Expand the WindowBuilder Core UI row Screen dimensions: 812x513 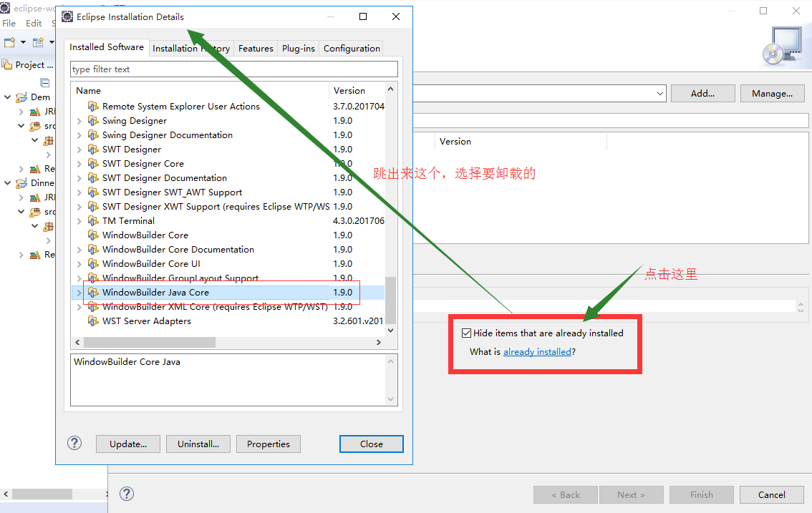pos(79,264)
